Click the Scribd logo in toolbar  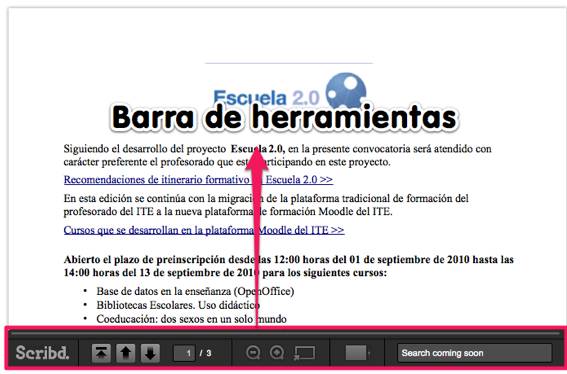(x=42, y=352)
